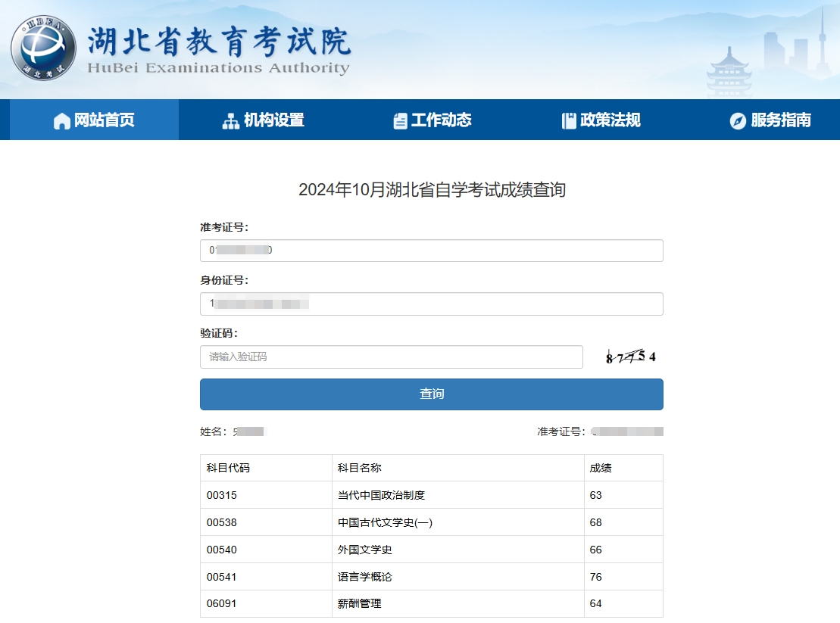Select subject code 00541

pos(222,577)
